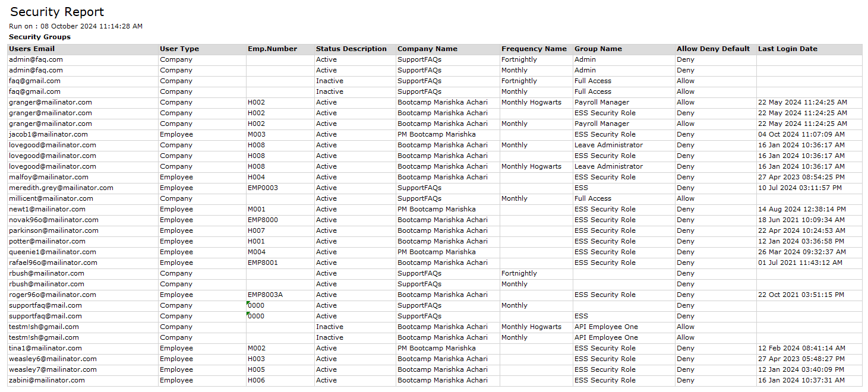Select the Allow Deny Default header

(713, 49)
